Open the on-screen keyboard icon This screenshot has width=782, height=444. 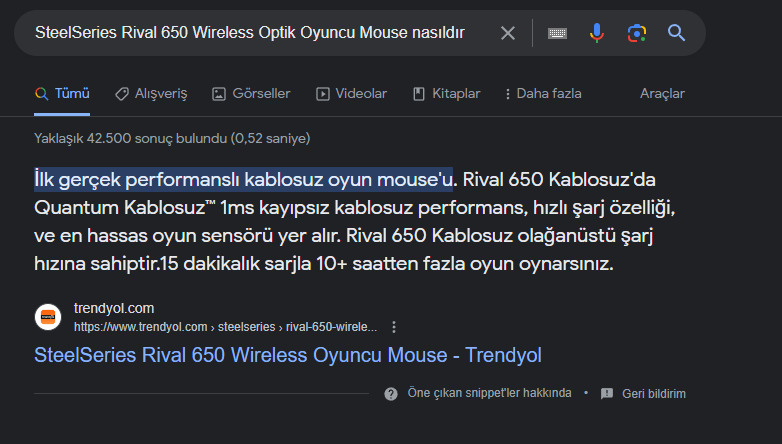[557, 33]
